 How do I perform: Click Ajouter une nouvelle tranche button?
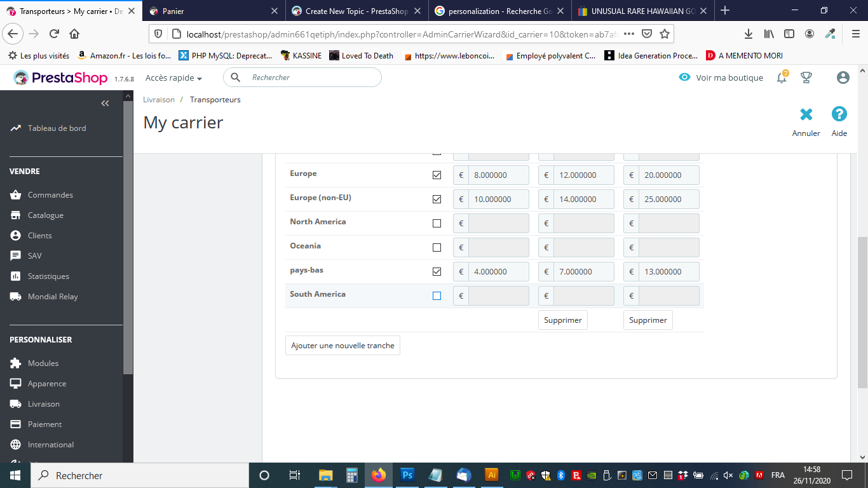tap(342, 346)
